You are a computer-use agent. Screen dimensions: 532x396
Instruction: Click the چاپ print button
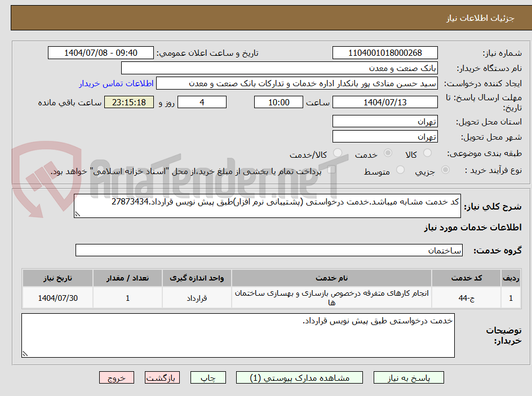[208, 377]
